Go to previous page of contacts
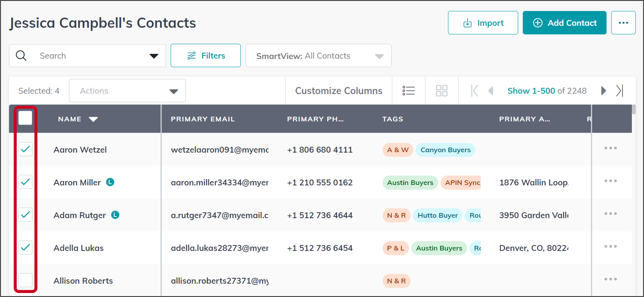Screen dimensions: 644x297 point(491,91)
